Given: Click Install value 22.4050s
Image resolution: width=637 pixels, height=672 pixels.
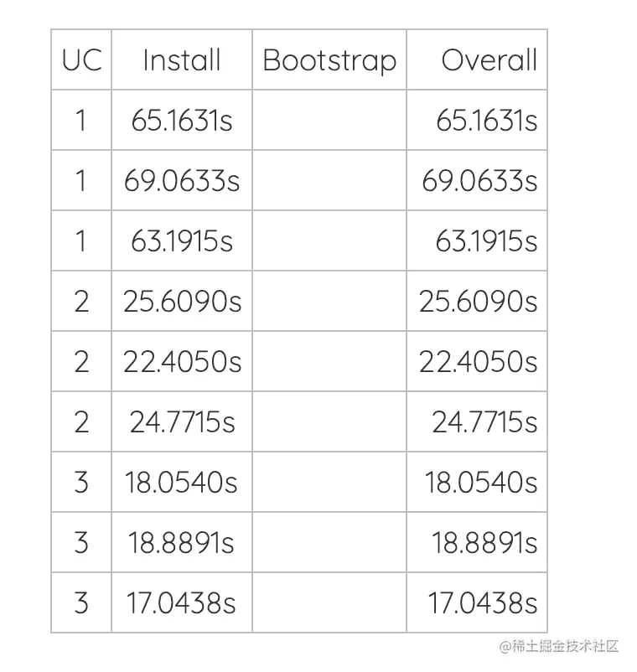Looking at the screenshot, I should click(x=182, y=362).
